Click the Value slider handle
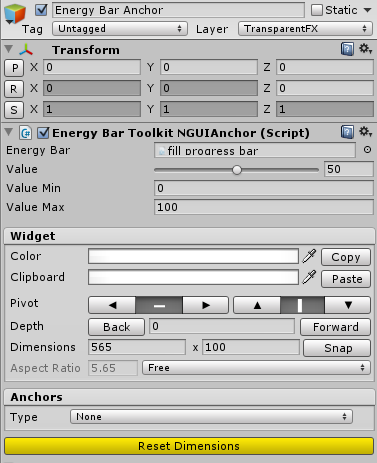 pyautogui.click(x=237, y=170)
